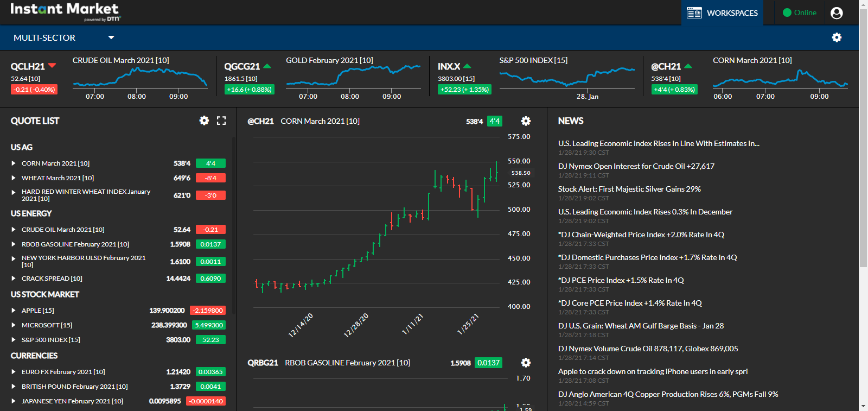Click the +4'4 (+0.83%) change badge

click(x=674, y=90)
